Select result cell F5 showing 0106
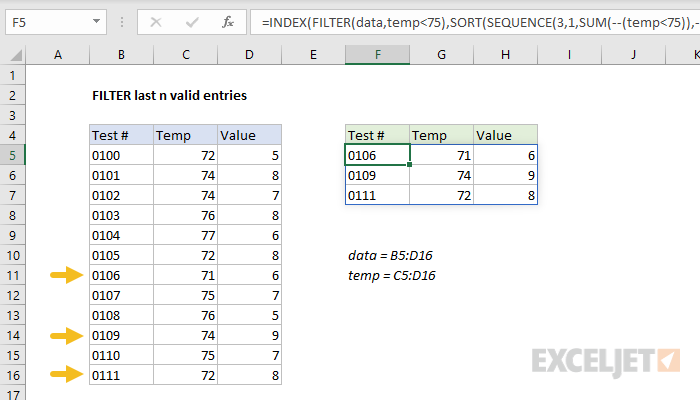 (x=377, y=155)
